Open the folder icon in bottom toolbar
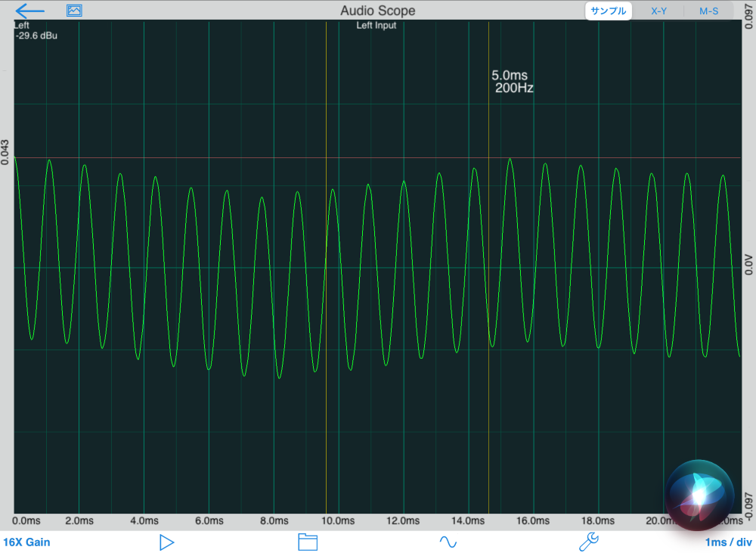Screen dimensions: 756x553 pos(308,542)
